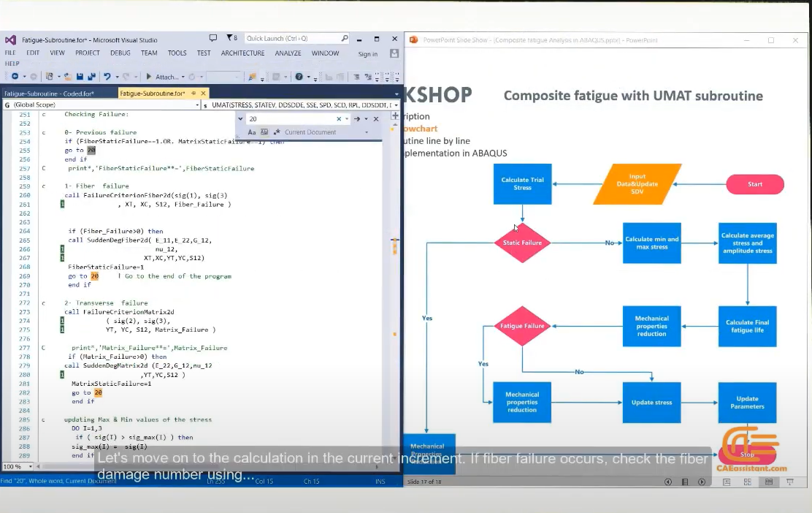This screenshot has height=513, width=812.
Task: Click the Save file toolbar icon
Action: tap(80, 77)
